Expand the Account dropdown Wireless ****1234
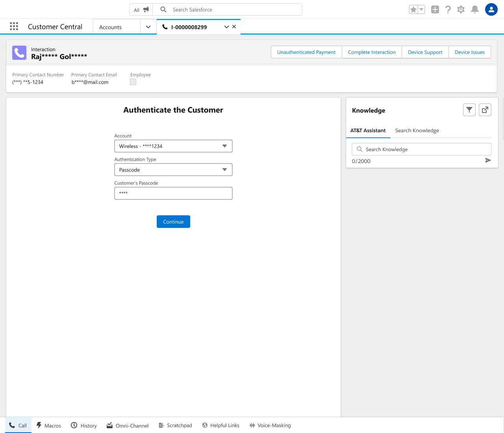This screenshot has width=504, height=433. click(173, 146)
